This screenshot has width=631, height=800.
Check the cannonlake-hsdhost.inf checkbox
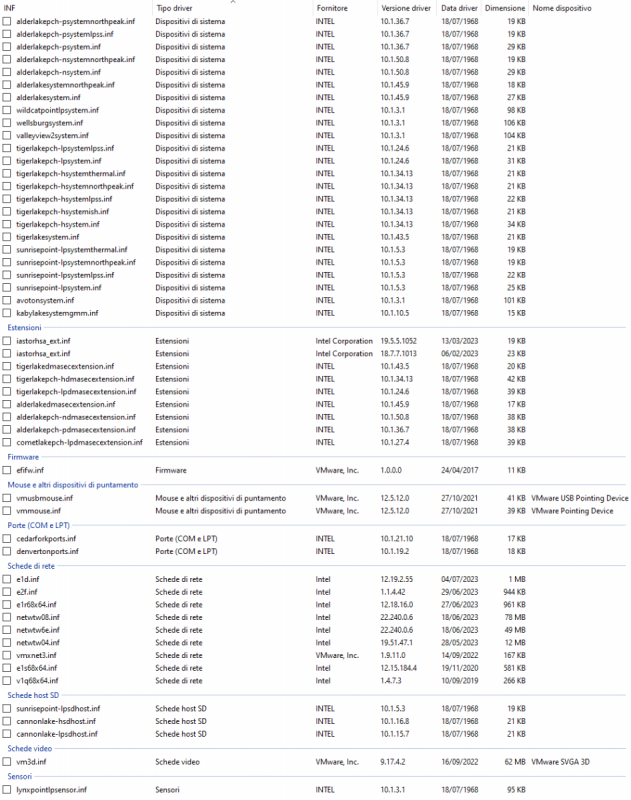(7, 721)
